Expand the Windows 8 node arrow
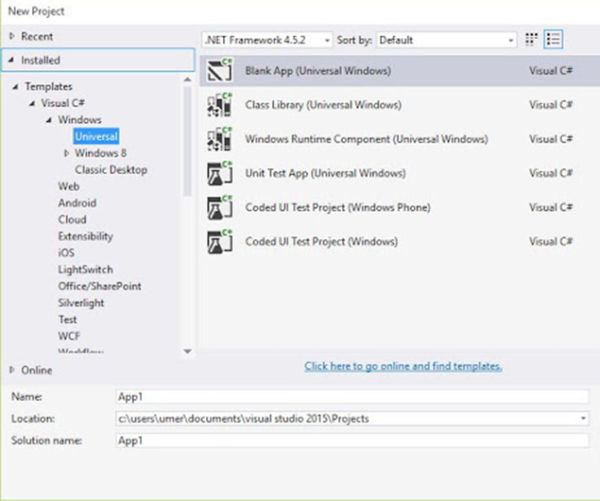This screenshot has height=501, width=600. [66, 153]
